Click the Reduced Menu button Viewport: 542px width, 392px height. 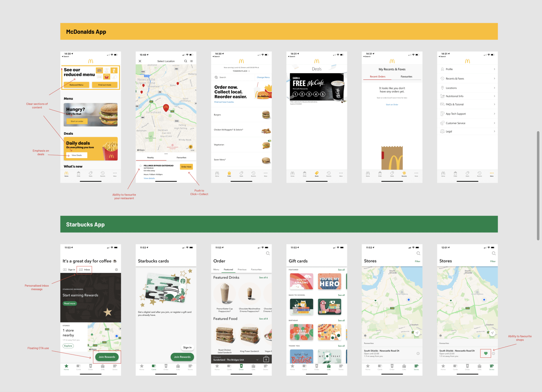(77, 85)
